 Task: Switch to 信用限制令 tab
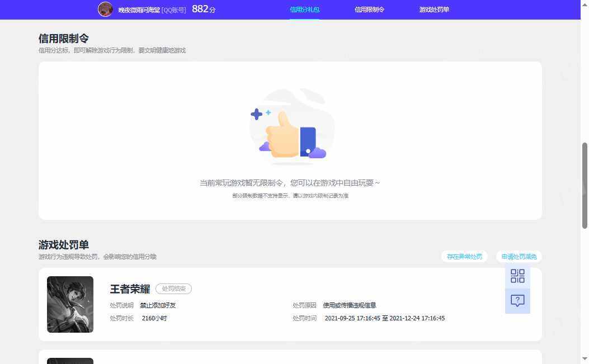[x=369, y=10]
